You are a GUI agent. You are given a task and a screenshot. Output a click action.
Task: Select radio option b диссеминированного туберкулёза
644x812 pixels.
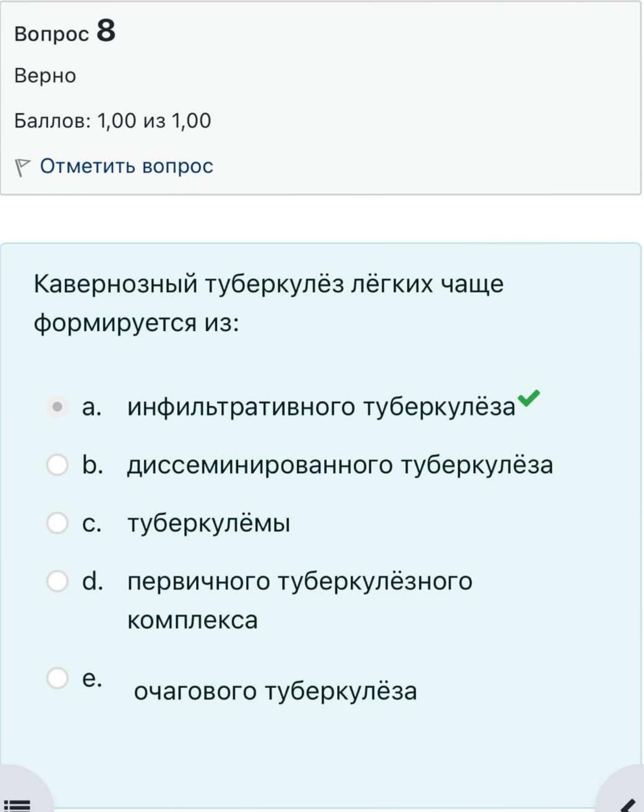coord(57,465)
